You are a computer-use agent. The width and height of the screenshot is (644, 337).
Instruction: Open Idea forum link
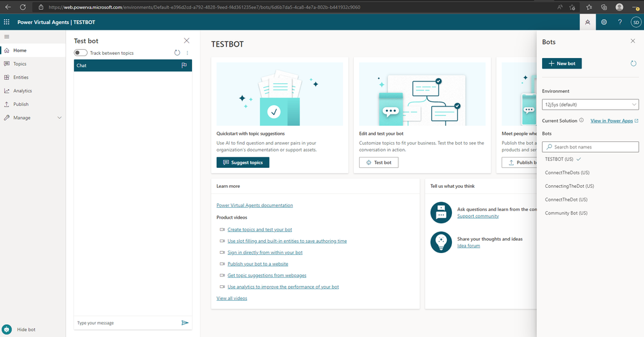[469, 246]
